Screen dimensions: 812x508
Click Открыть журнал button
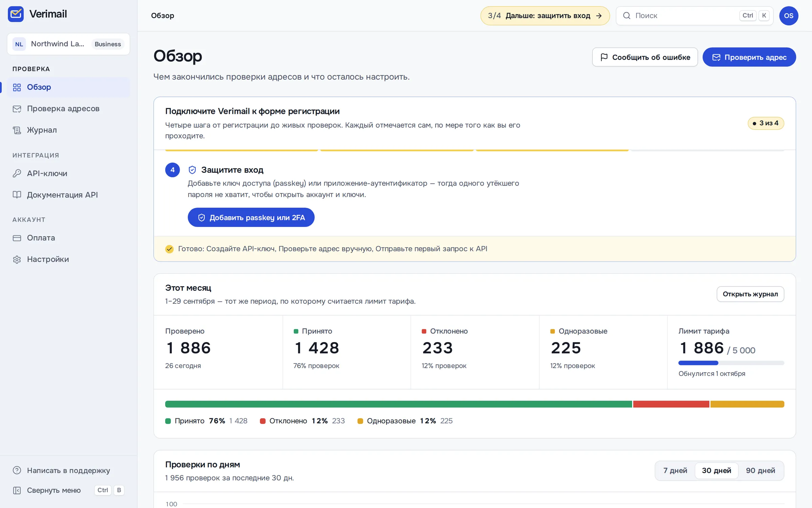pyautogui.click(x=750, y=294)
